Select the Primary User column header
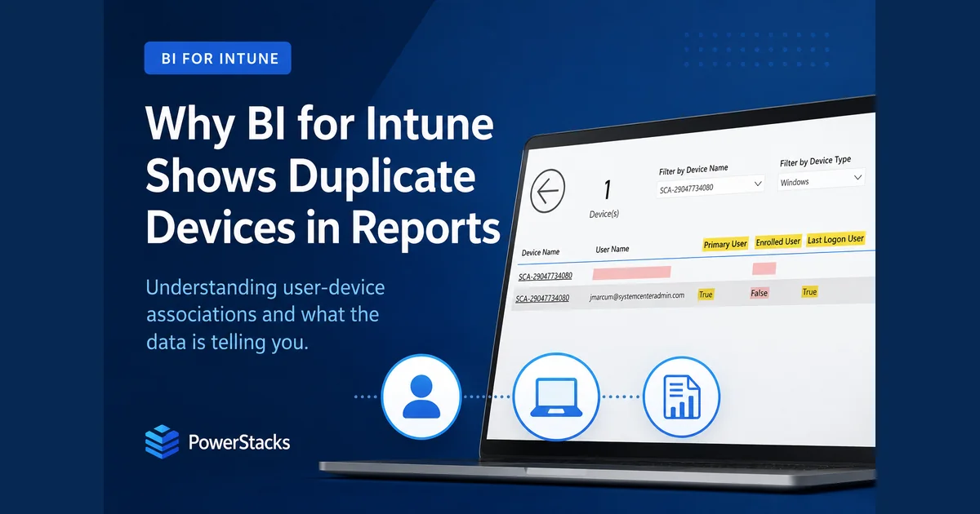 click(x=725, y=244)
